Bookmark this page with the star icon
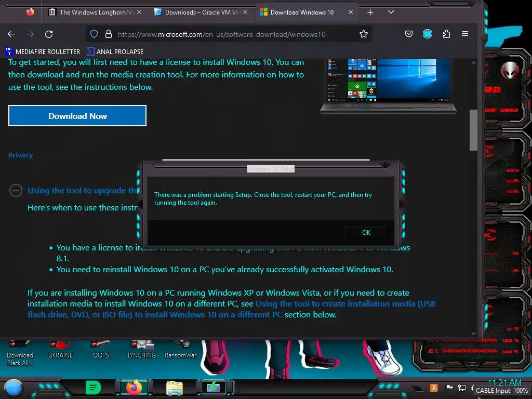The width and height of the screenshot is (532, 399). click(x=364, y=34)
